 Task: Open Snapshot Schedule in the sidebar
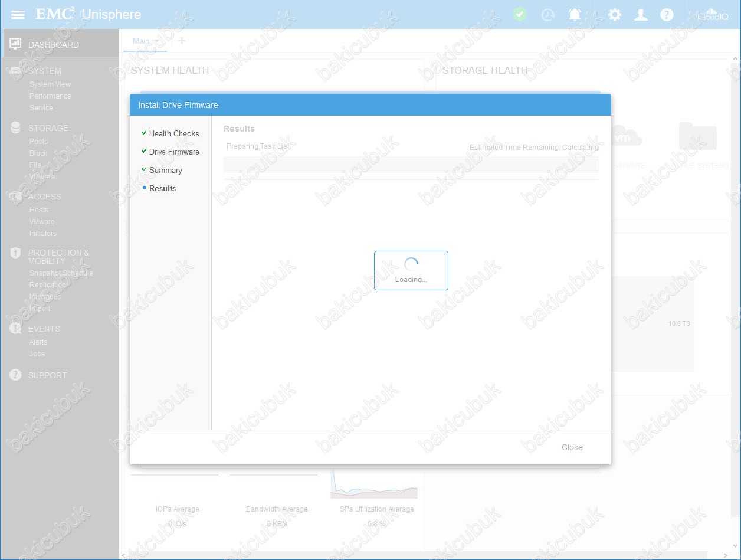pos(61,273)
